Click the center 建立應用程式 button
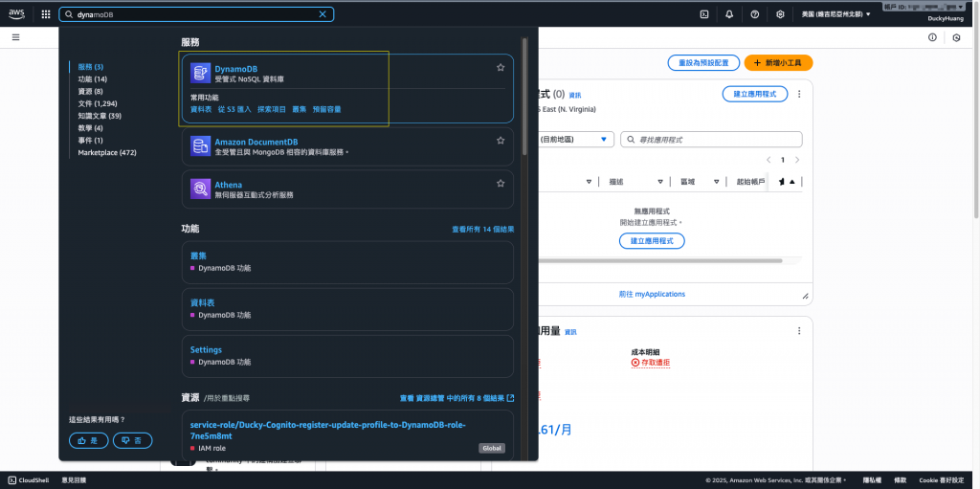Image resolution: width=980 pixels, height=489 pixels. click(652, 241)
